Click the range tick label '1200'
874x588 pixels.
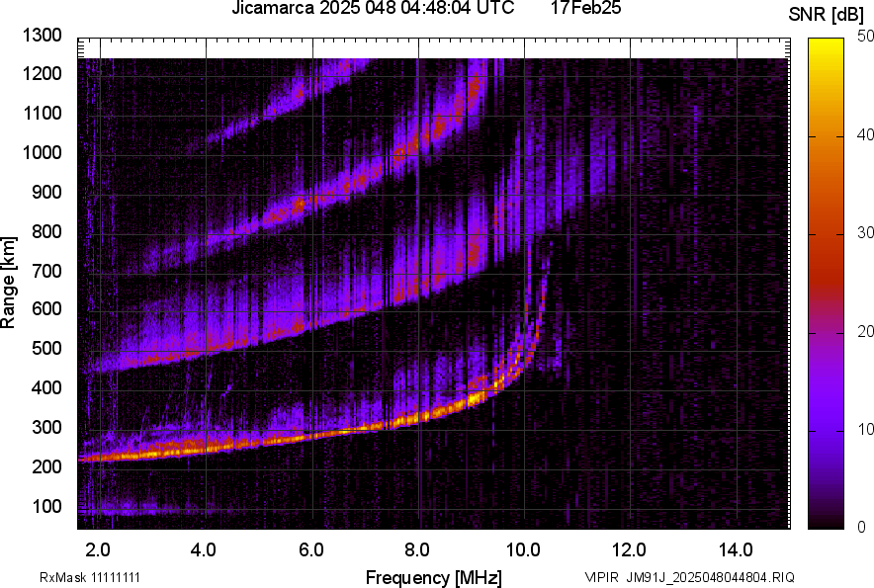click(42, 73)
